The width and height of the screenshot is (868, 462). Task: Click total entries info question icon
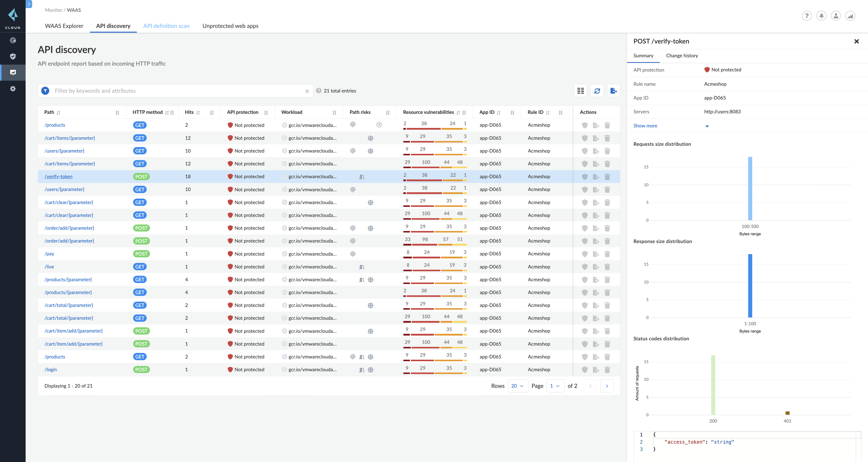click(x=319, y=90)
